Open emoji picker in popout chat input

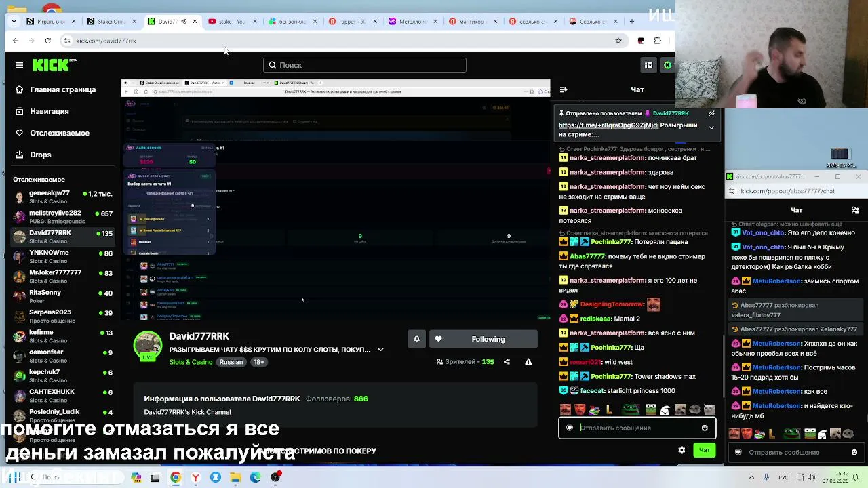854,452
